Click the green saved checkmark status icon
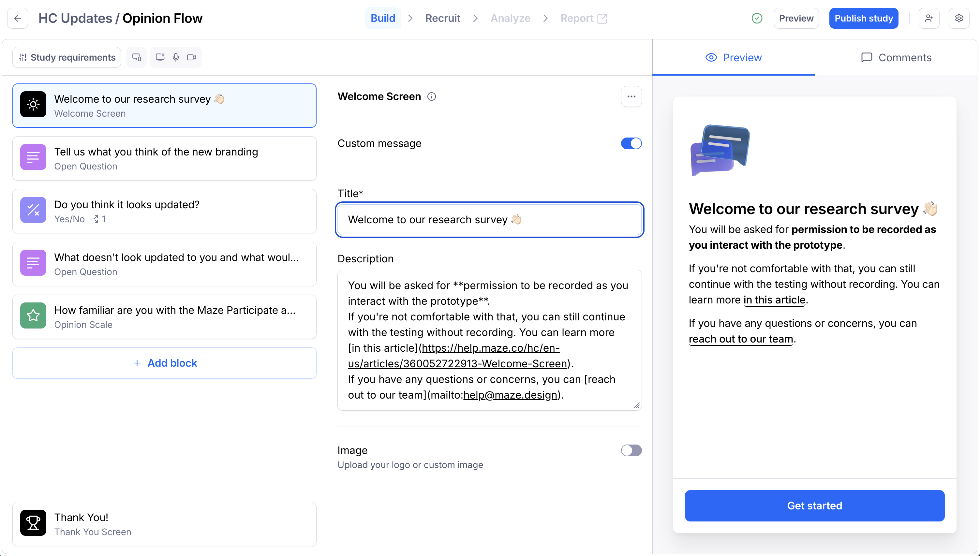Viewport: 980px width, 556px height. tap(757, 18)
